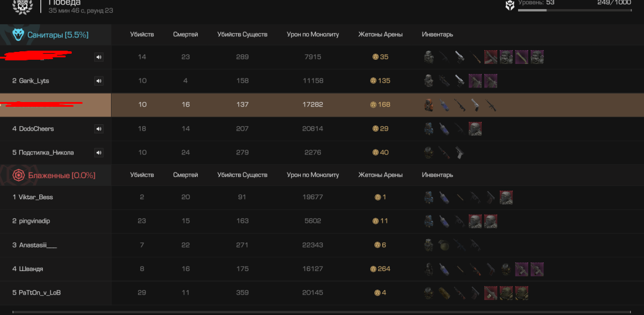Click the Жетоны Арены header in Санитары
644x315 pixels.
380,34
